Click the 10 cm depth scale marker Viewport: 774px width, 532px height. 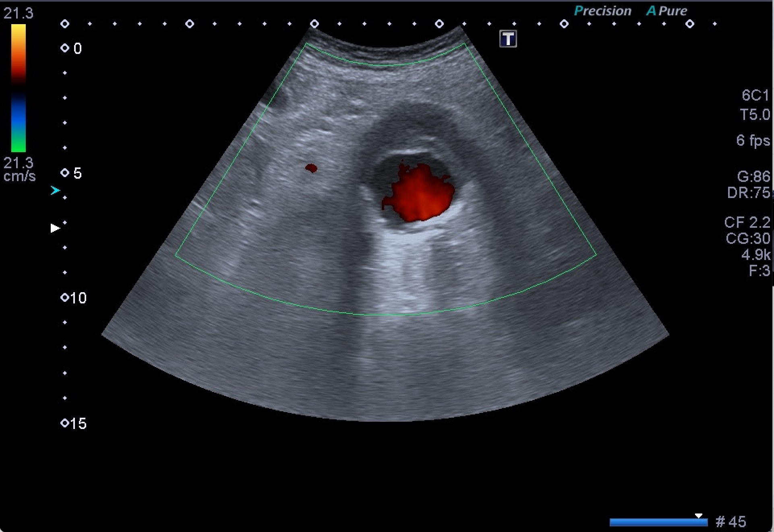(74, 298)
